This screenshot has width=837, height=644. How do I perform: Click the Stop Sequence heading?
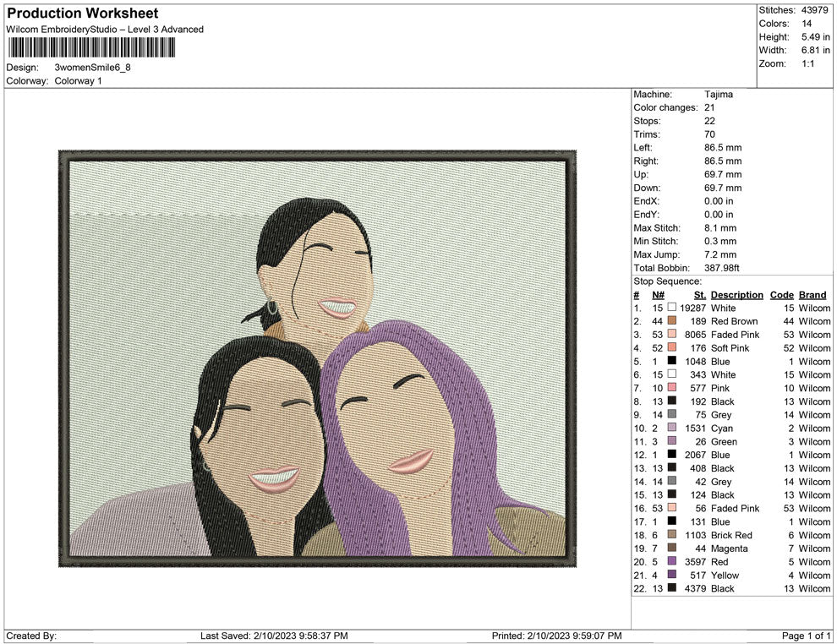667,281
